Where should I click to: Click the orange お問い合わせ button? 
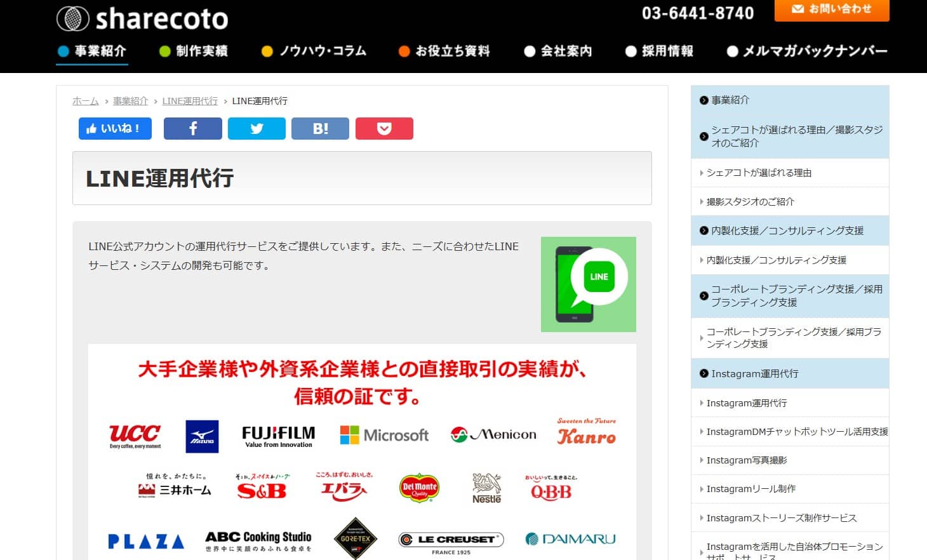831,9
